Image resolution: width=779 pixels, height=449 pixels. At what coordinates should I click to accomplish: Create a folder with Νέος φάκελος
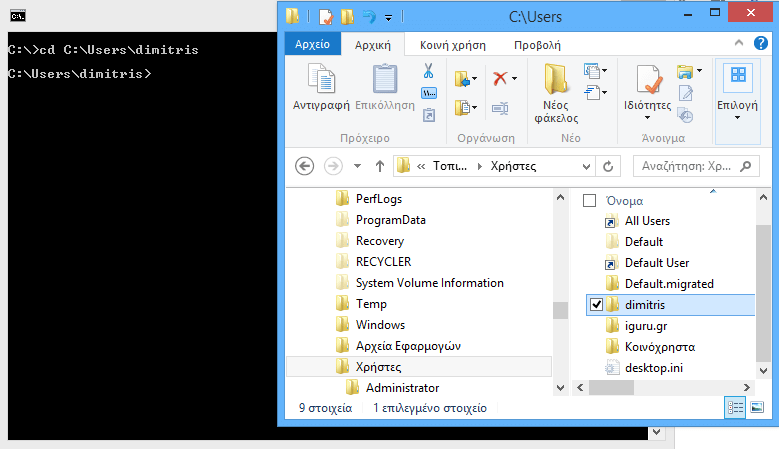[556, 92]
